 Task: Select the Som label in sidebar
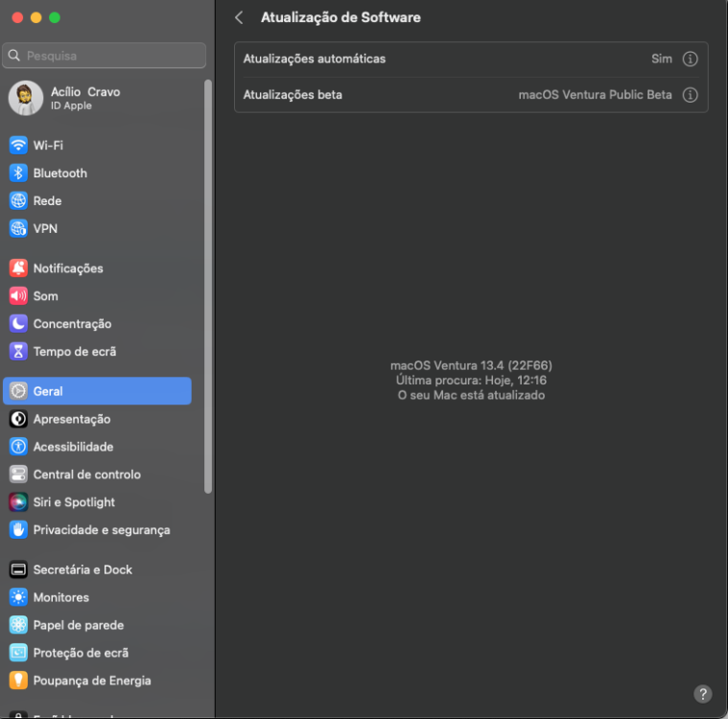point(45,296)
